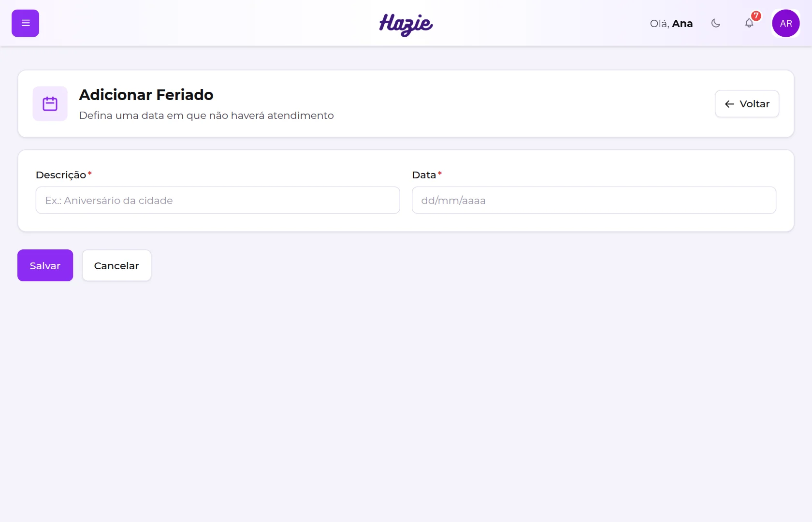Image resolution: width=812 pixels, height=522 pixels.
Task: Click the 'Data' field label
Action: coord(424,175)
